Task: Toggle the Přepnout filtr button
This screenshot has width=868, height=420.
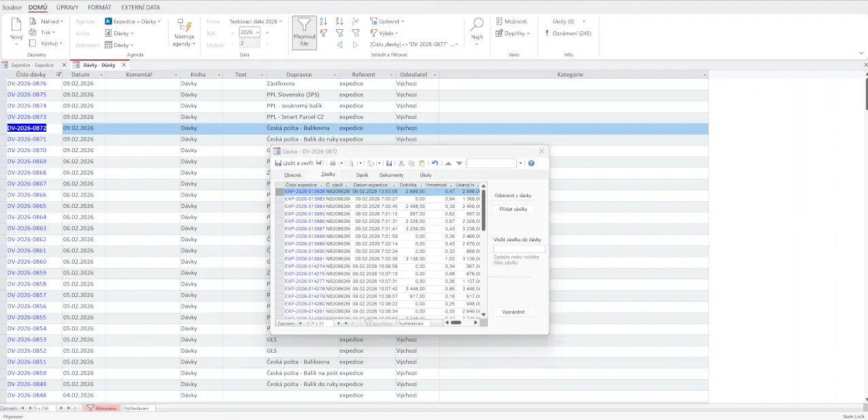Action: point(304,33)
